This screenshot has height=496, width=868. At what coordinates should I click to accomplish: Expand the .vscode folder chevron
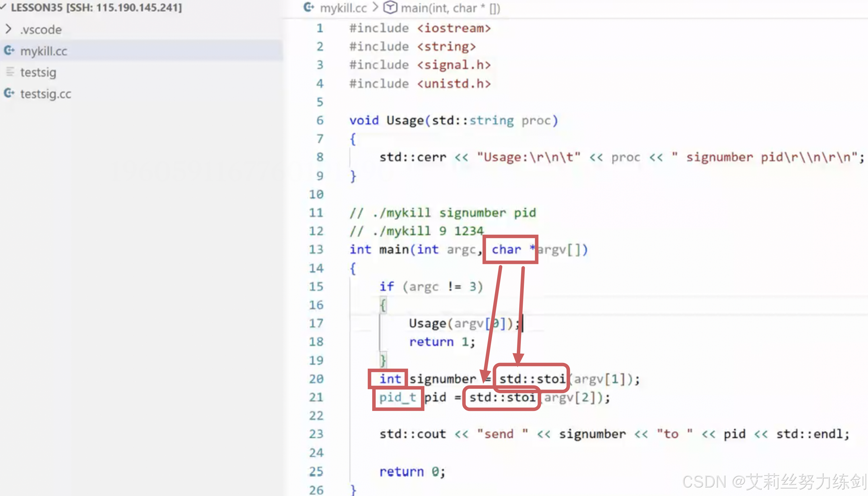[x=9, y=29]
